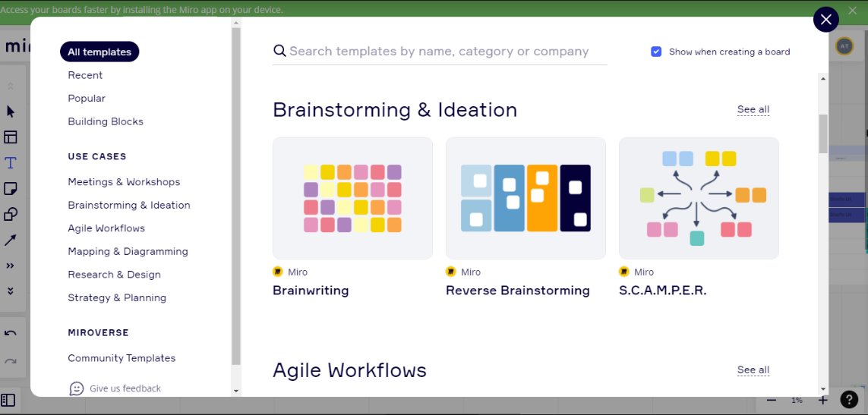Open the Popular templates category

[87, 99]
